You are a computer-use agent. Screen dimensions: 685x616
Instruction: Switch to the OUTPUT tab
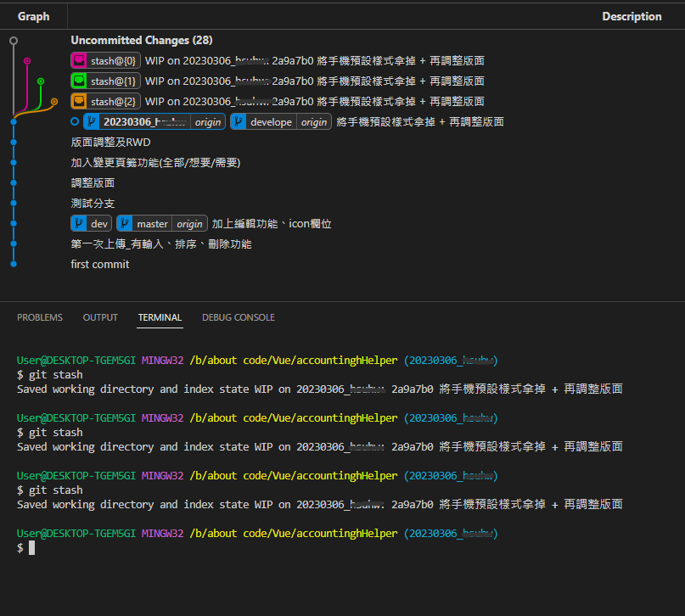tap(100, 317)
